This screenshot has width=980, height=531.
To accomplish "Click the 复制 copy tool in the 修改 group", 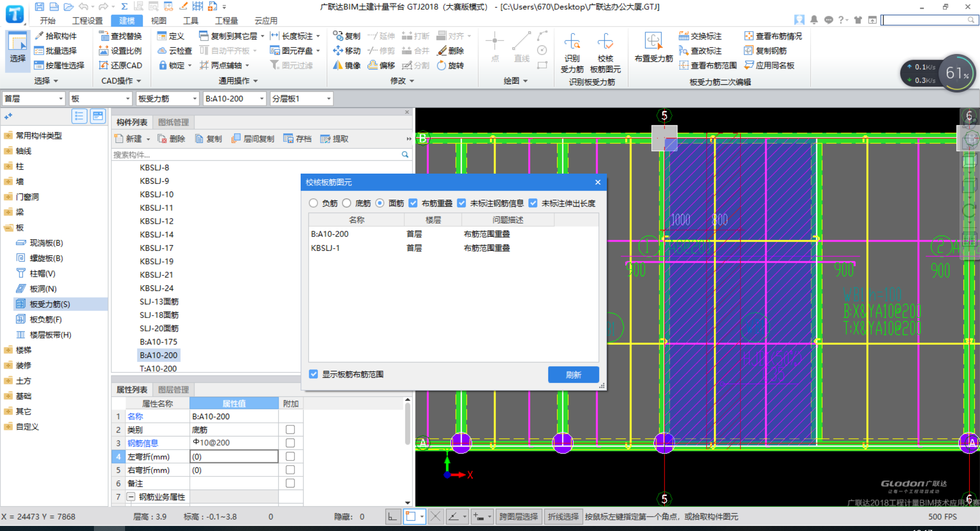I will [x=347, y=36].
